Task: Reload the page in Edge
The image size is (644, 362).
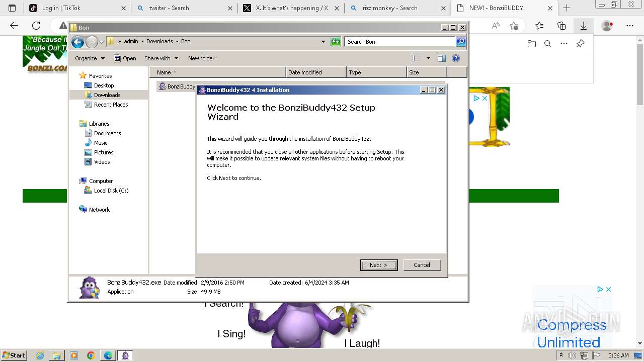Action: tap(36, 26)
